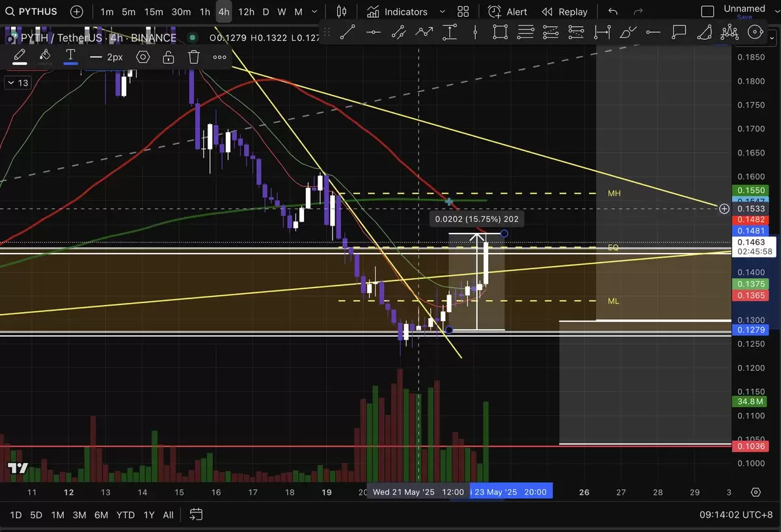Set range to 1D
This screenshot has width=781, height=532.
[16, 514]
